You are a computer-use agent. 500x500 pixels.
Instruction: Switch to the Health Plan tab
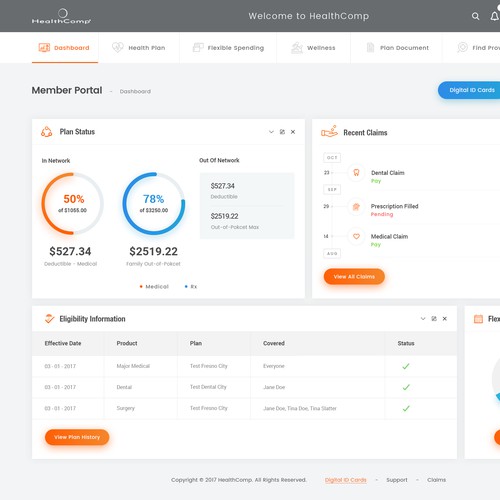139,48
